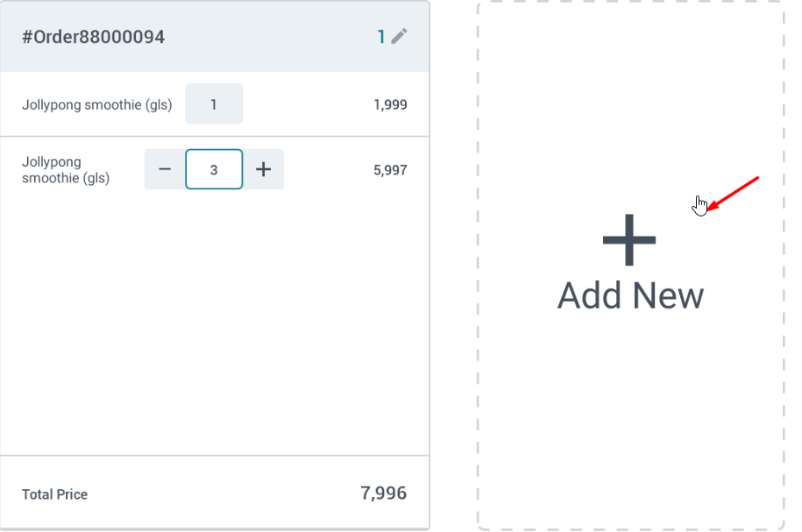Click blank space in the order header bar
Viewport: 802px width, 532px height.
pyautogui.click(x=263, y=37)
